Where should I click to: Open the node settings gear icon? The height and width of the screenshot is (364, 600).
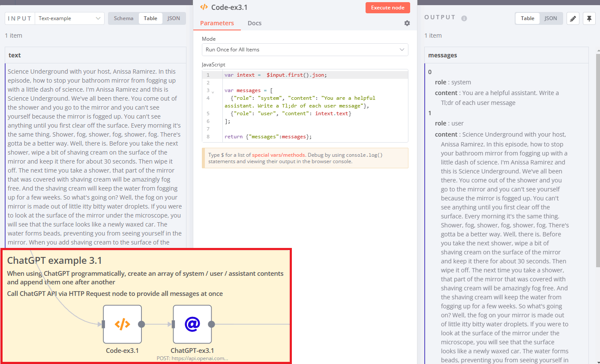[x=407, y=23]
